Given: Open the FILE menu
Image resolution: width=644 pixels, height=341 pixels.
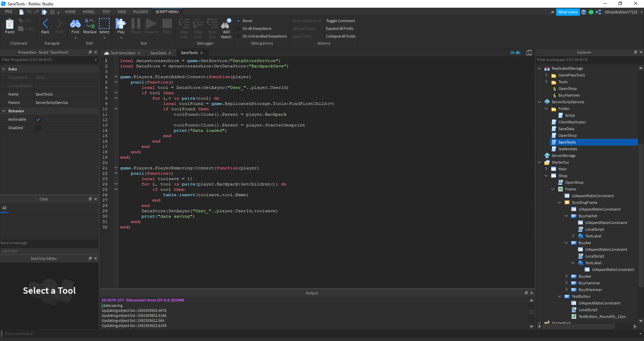Looking at the screenshot, I should pyautogui.click(x=9, y=12).
